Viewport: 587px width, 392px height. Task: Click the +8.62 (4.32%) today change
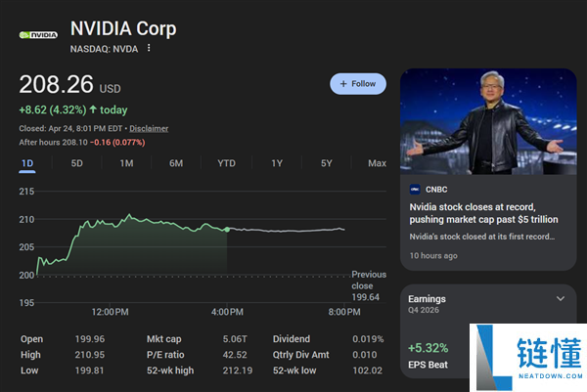[x=73, y=109]
